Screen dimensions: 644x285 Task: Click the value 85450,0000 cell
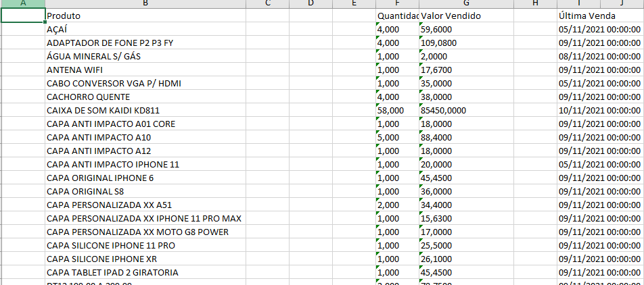point(467,110)
